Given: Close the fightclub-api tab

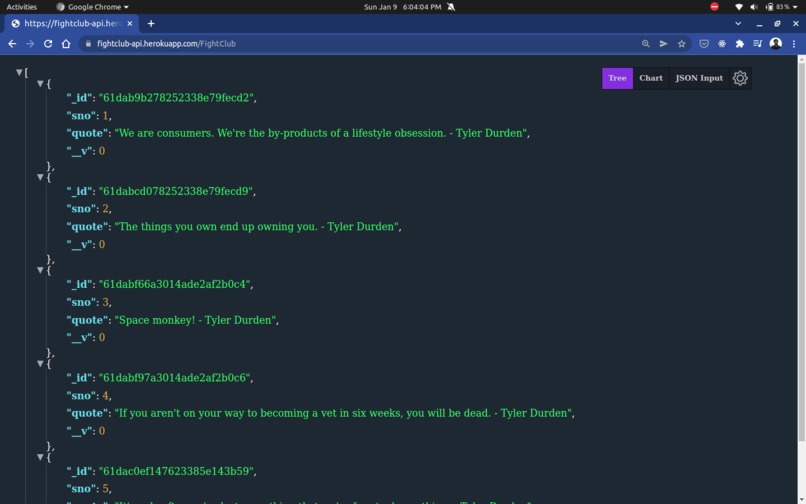Looking at the screenshot, I should [x=130, y=24].
